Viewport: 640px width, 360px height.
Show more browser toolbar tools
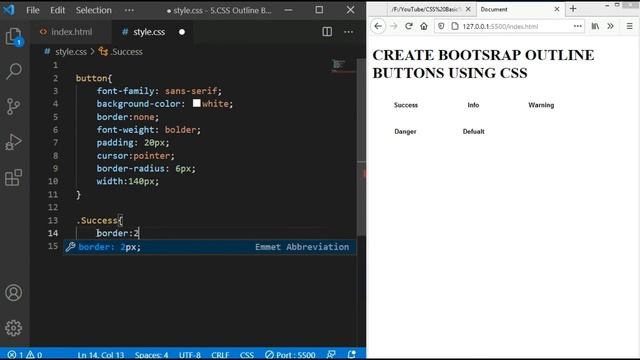610,26
